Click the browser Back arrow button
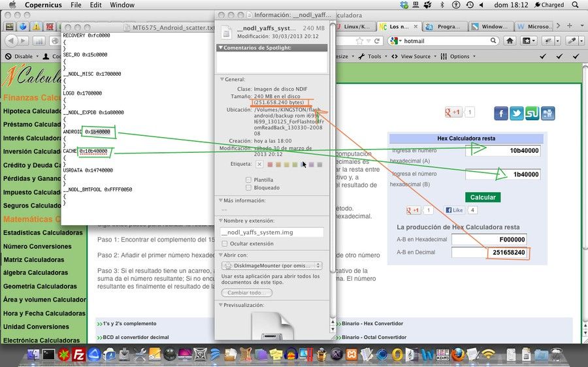588x367 pixels. click(x=12, y=41)
